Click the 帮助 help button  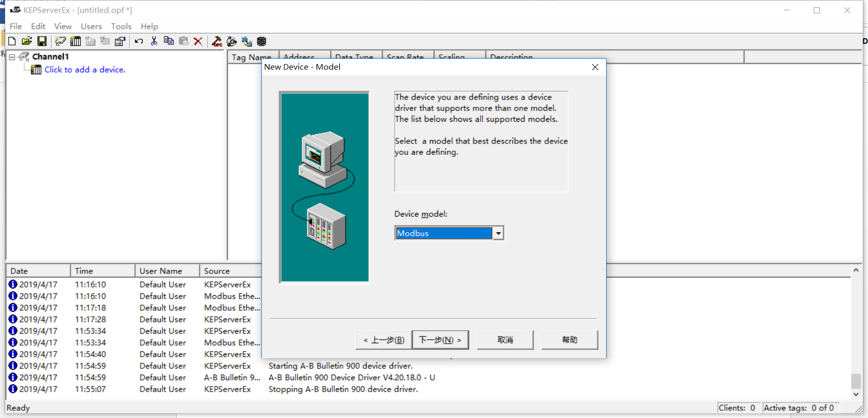coord(570,340)
